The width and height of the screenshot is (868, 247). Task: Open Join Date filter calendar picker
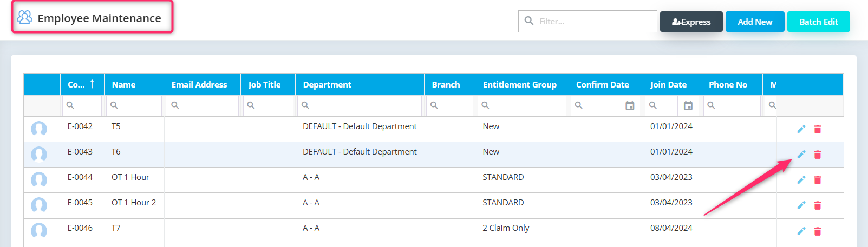(x=688, y=106)
